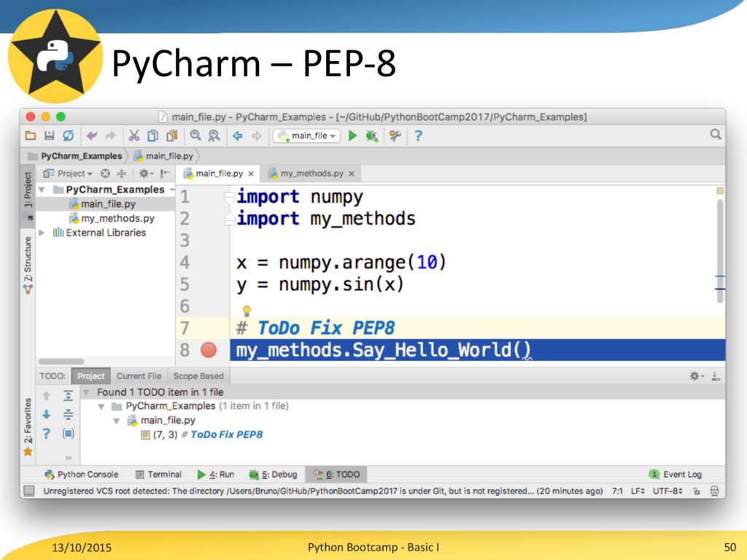Expand the External Libraries node
Screen dimensions: 747x560
[42, 233]
